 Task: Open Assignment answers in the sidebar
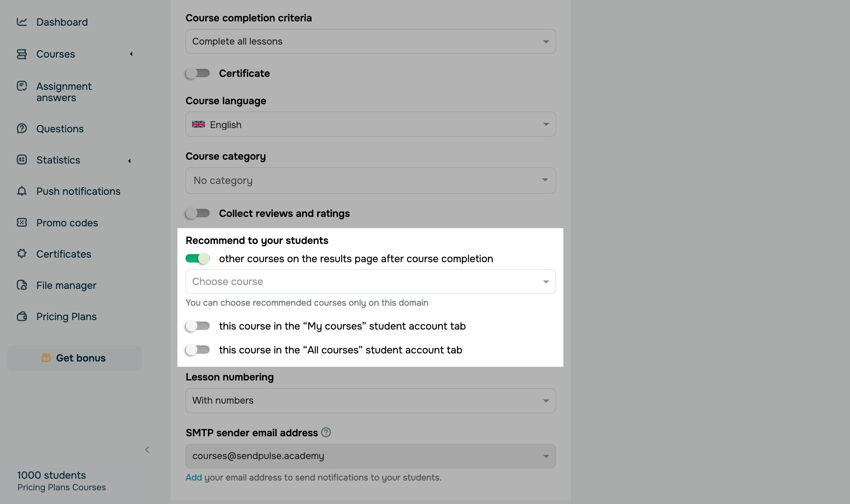pos(64,92)
